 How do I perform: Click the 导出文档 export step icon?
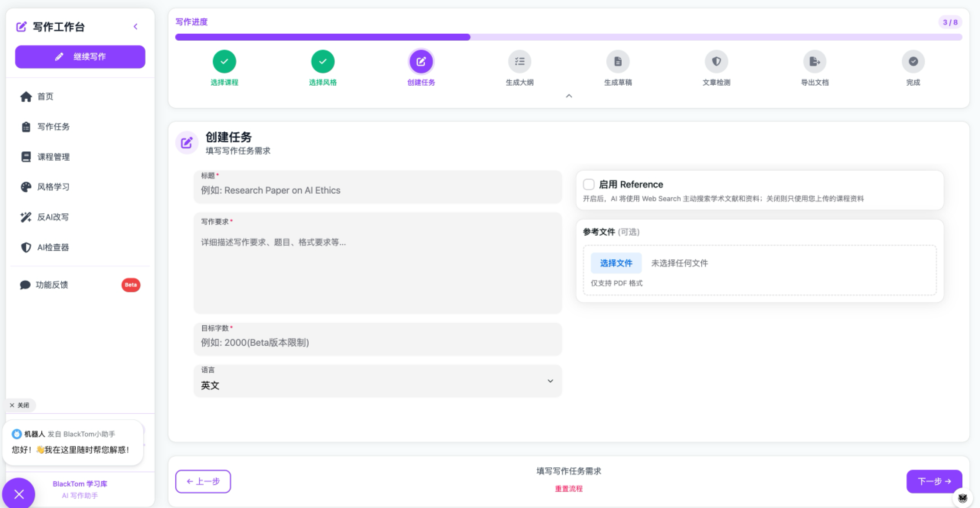(x=815, y=62)
